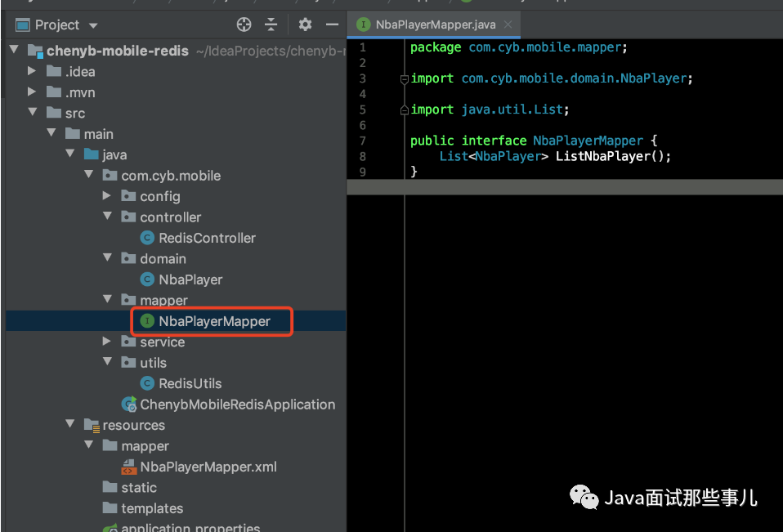This screenshot has width=783, height=532.
Task: Collapse the resources mapper folder
Action: point(89,445)
